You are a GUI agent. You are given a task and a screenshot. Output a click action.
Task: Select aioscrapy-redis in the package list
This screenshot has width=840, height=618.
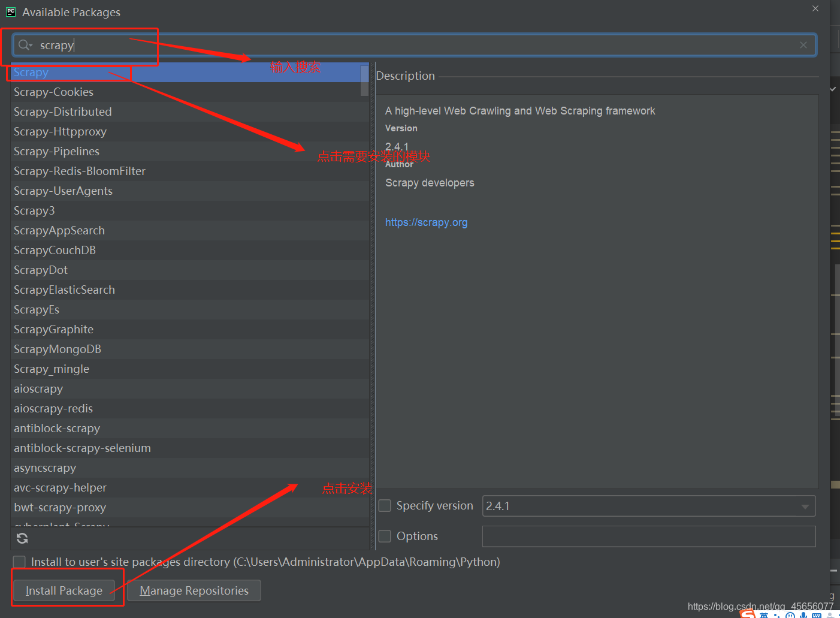point(189,408)
